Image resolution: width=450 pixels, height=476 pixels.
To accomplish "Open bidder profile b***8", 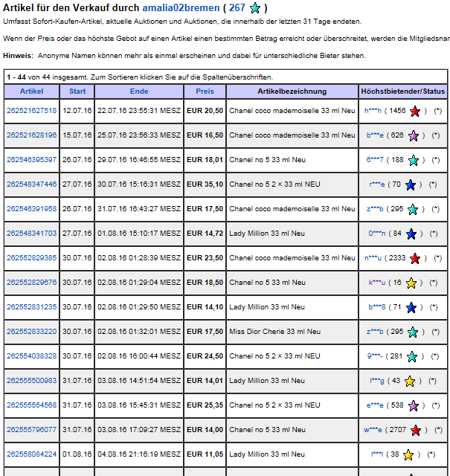I will (377, 307).
